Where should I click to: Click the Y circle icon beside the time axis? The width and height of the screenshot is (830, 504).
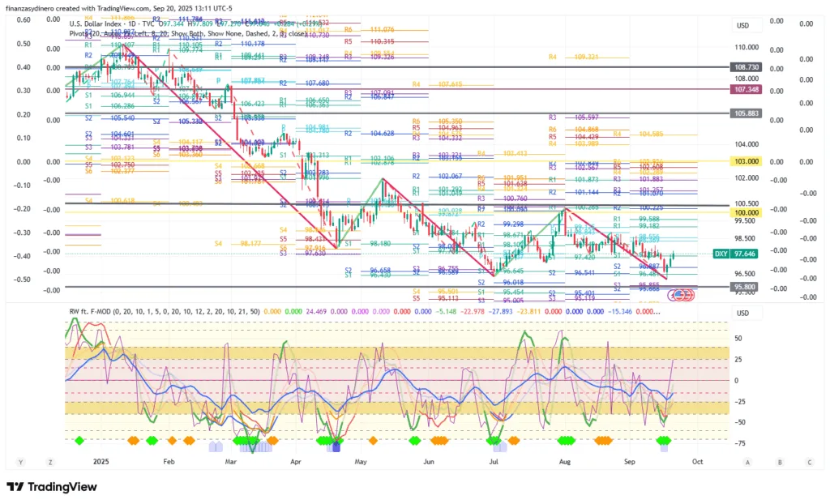[20, 462]
